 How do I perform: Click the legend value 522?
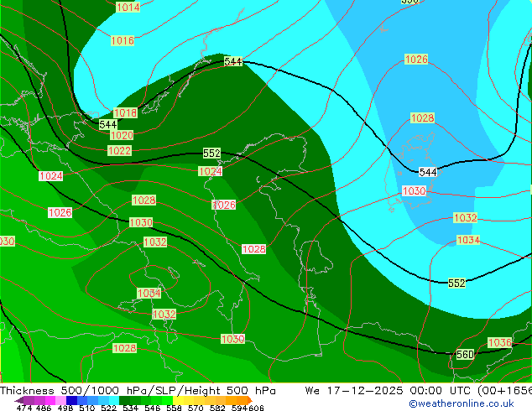tap(108, 408)
